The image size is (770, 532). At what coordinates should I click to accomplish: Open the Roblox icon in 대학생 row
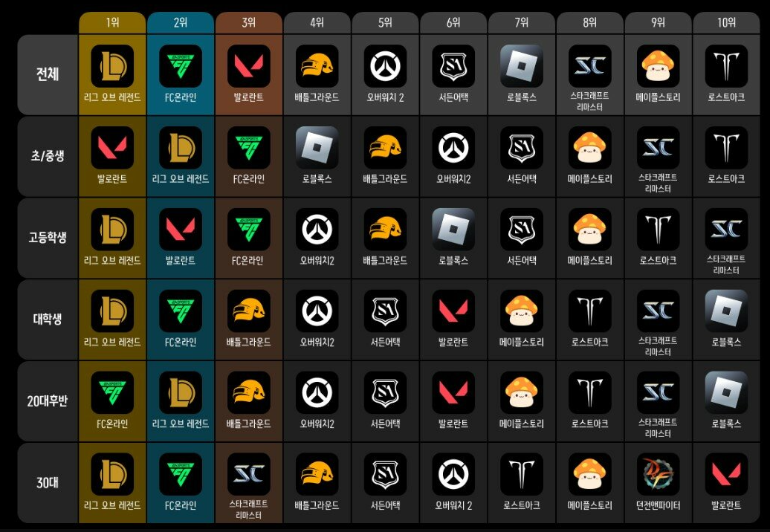(x=726, y=311)
